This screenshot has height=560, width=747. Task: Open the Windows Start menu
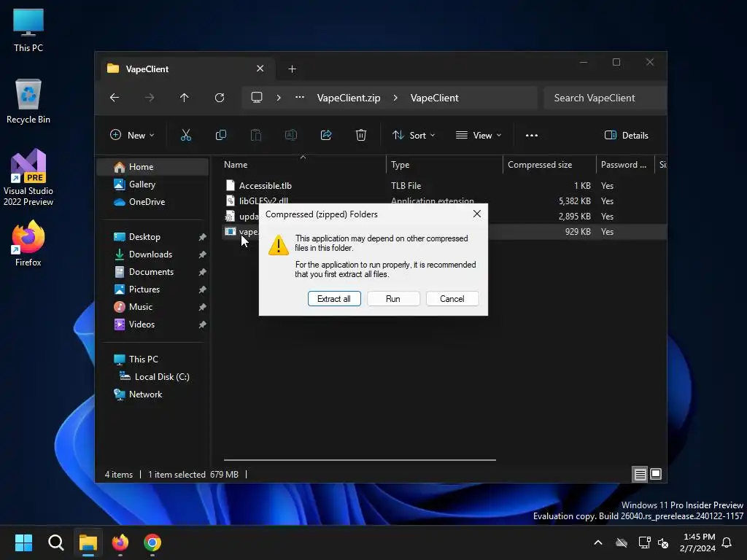pos(23,542)
